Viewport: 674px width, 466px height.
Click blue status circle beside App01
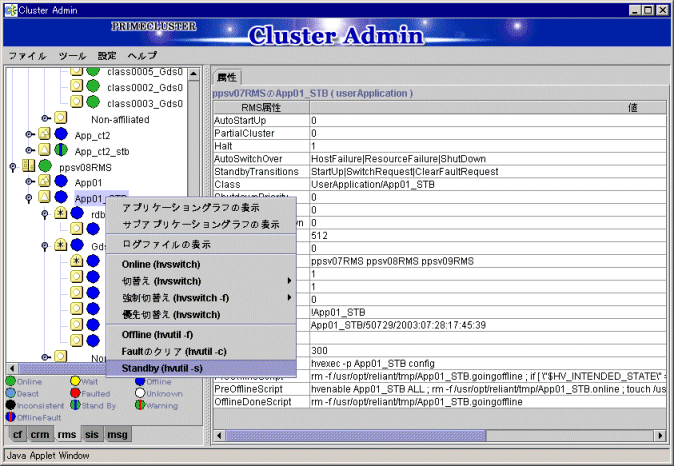pos(61,181)
